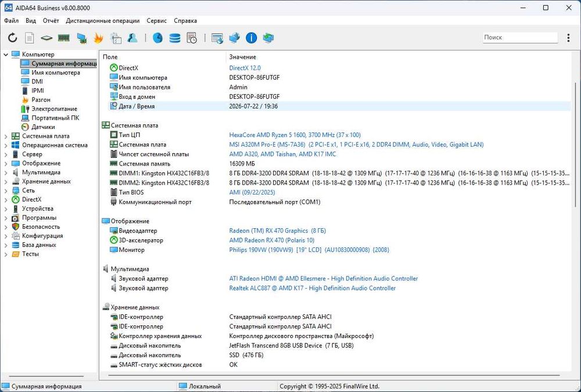This screenshot has width=581, height=392.
Task: Click the network computers toolbar icon
Action: tap(81, 38)
